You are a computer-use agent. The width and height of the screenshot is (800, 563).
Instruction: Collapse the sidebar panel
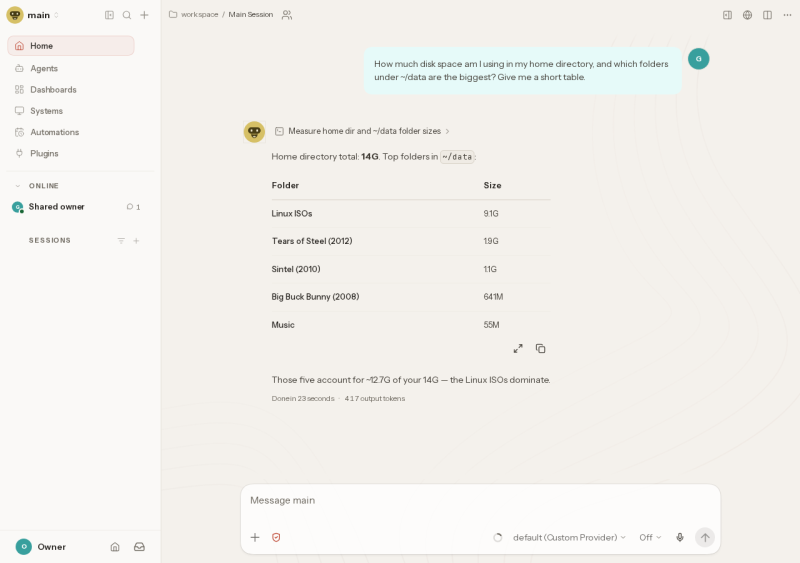tap(109, 15)
